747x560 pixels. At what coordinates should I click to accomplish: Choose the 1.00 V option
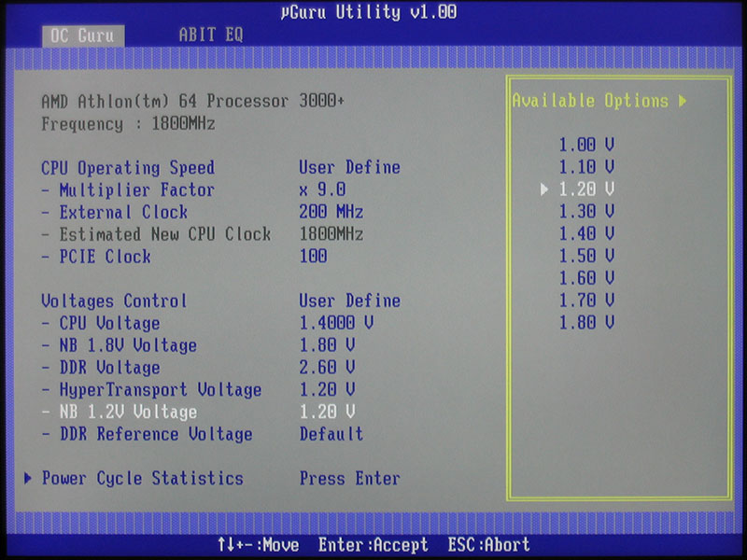586,145
